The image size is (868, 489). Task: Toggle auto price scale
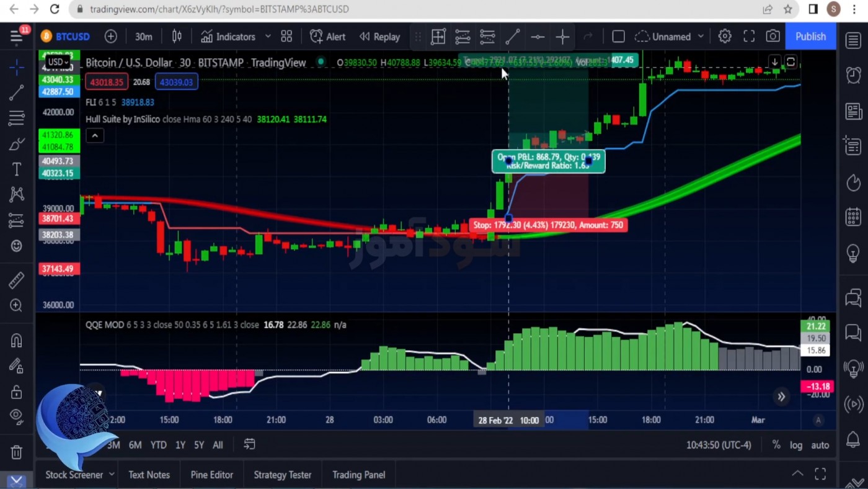(x=820, y=445)
